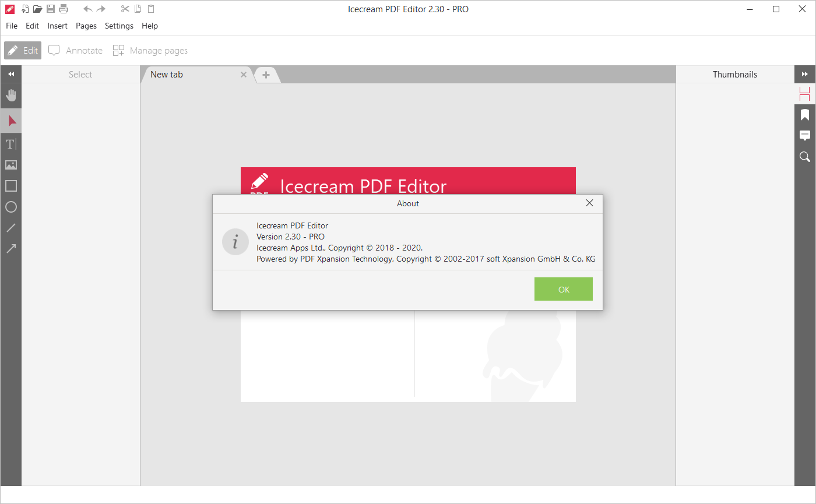Screen dimensions: 816x504
Task: Click the Redo arrow icon
Action: click(x=101, y=9)
